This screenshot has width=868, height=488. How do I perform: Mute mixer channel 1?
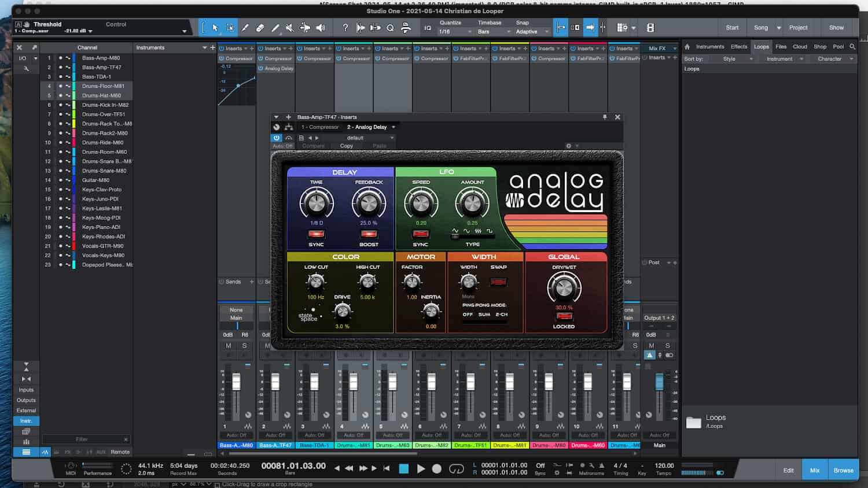(x=229, y=345)
